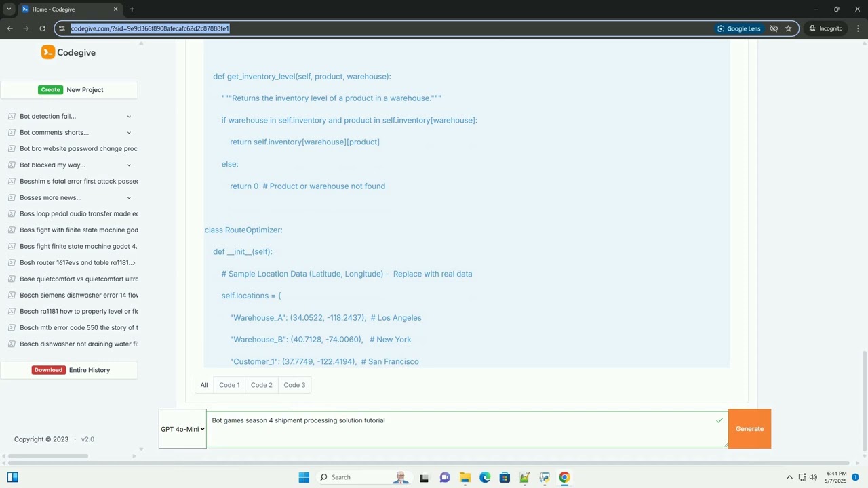Expand the Bot comments shorts item
This screenshot has width=868, height=488.
tap(129, 132)
